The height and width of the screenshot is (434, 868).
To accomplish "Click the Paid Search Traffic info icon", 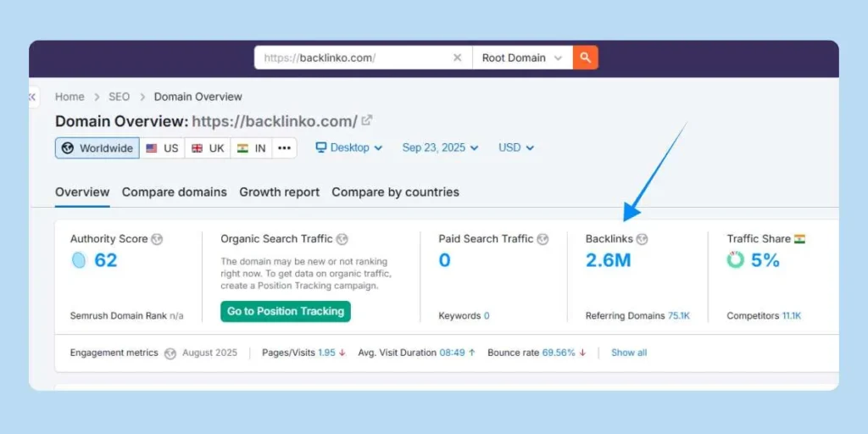I will 542,240.
